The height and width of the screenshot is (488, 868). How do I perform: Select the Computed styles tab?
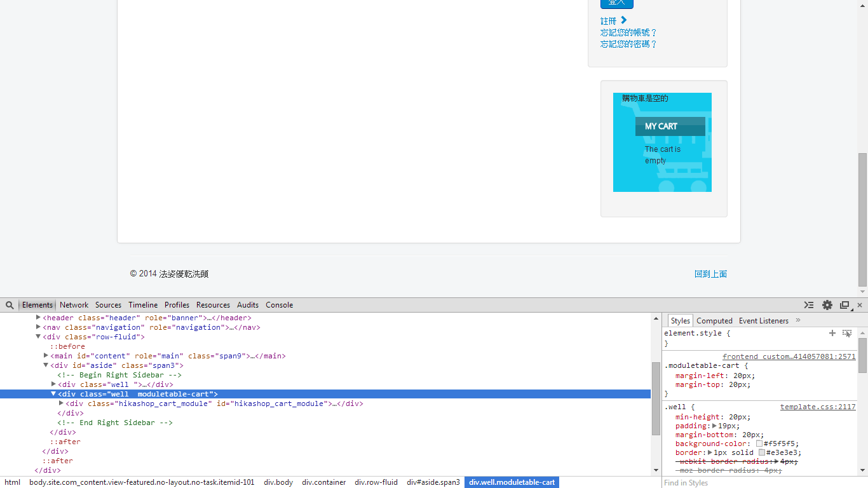pos(714,321)
